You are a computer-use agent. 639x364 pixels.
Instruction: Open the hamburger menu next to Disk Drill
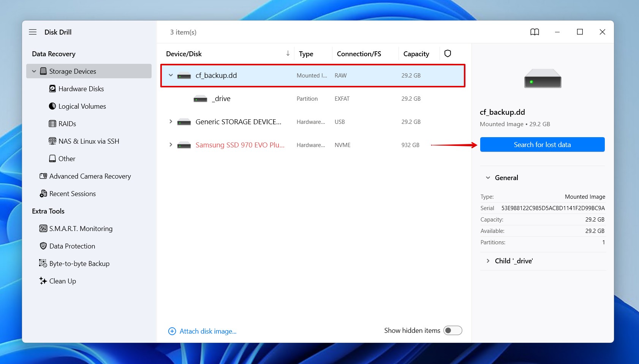[x=33, y=32]
